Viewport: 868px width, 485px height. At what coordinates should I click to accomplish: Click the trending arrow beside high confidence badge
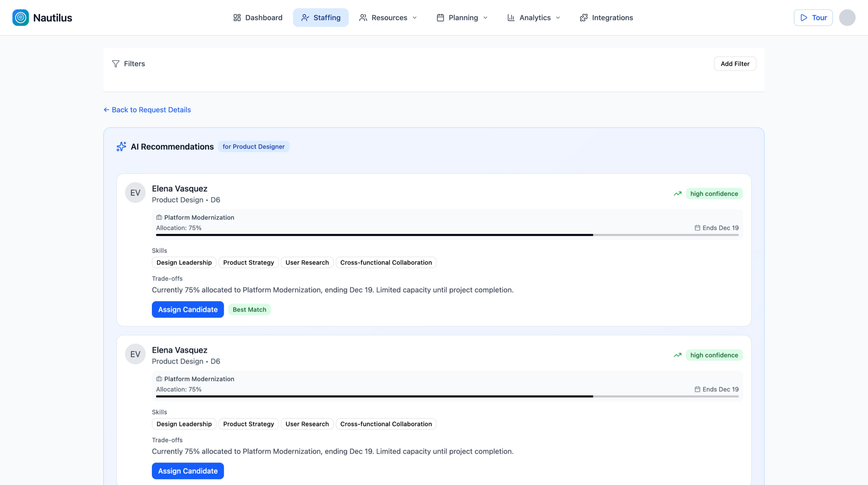pos(678,193)
